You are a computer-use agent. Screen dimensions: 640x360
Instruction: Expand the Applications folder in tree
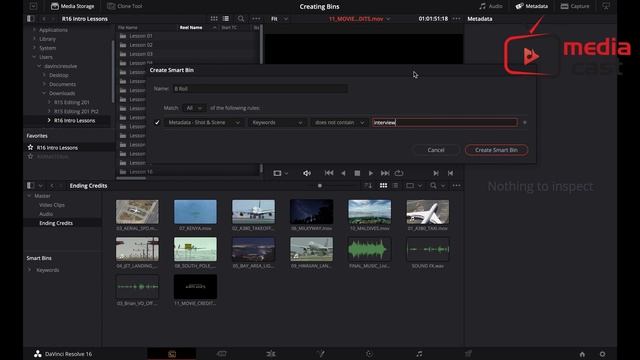pos(34,30)
